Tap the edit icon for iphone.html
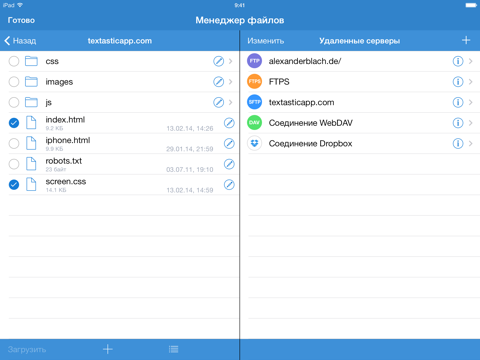This screenshot has height=360, width=480. (x=229, y=144)
